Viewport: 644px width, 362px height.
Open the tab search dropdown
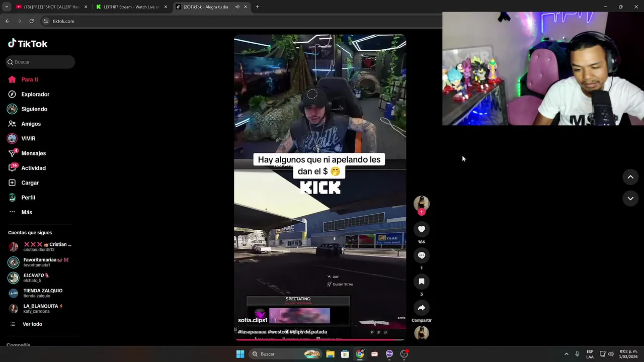point(7,7)
